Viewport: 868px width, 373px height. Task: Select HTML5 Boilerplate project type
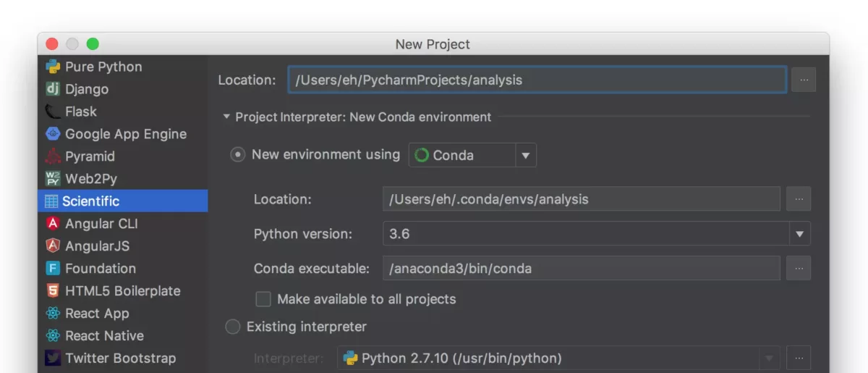122,291
